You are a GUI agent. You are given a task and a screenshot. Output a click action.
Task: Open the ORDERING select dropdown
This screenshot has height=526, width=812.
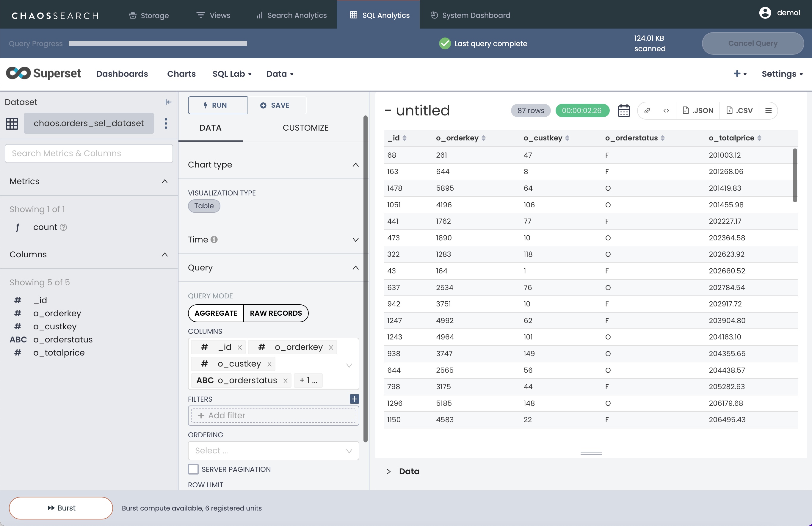[x=273, y=450]
